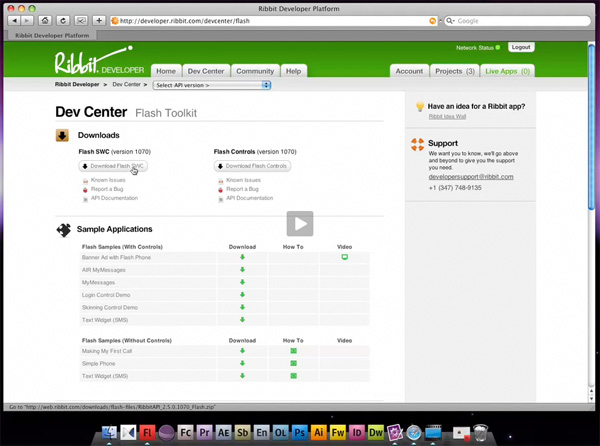Image resolution: width=600 pixels, height=446 pixels.
Task: Click the Logout button
Action: (521, 47)
